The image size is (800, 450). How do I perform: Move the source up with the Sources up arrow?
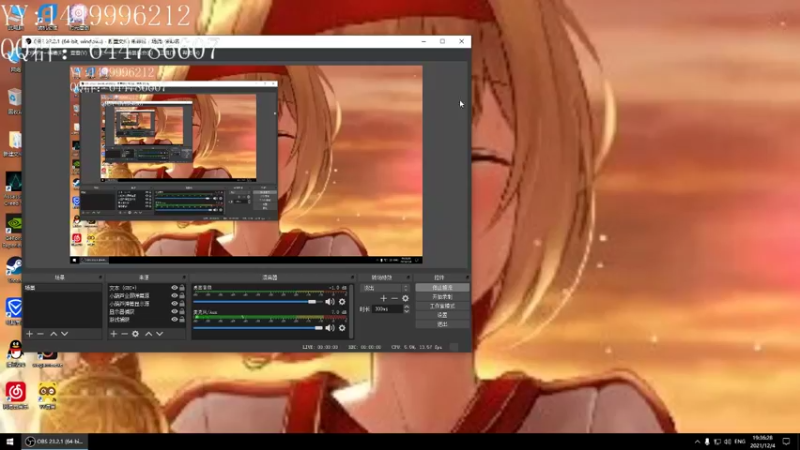(148, 334)
